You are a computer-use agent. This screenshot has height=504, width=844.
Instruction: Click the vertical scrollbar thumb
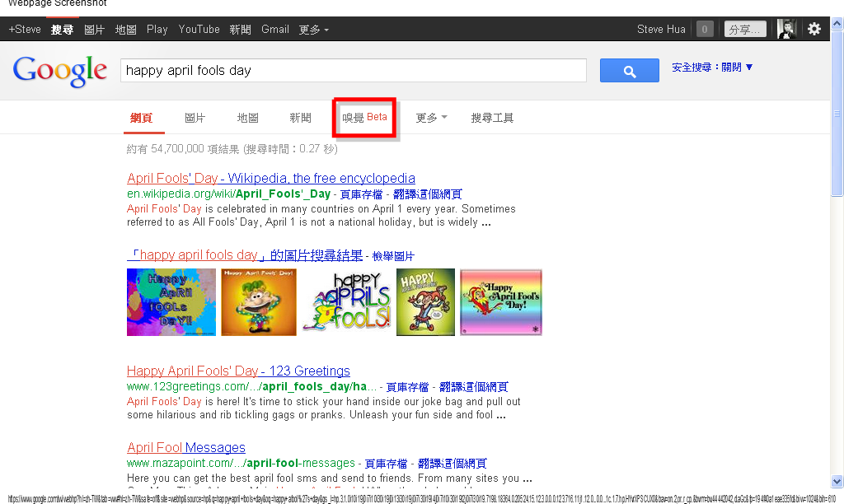[837, 113]
